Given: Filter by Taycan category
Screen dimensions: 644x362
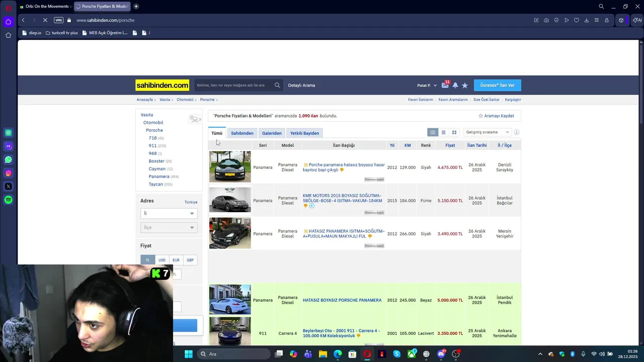Looking at the screenshot, I should point(156,184).
